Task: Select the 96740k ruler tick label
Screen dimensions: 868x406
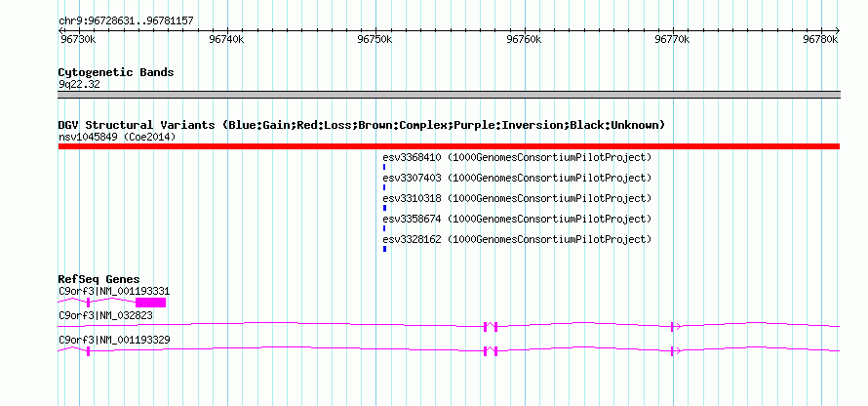Action: point(226,40)
